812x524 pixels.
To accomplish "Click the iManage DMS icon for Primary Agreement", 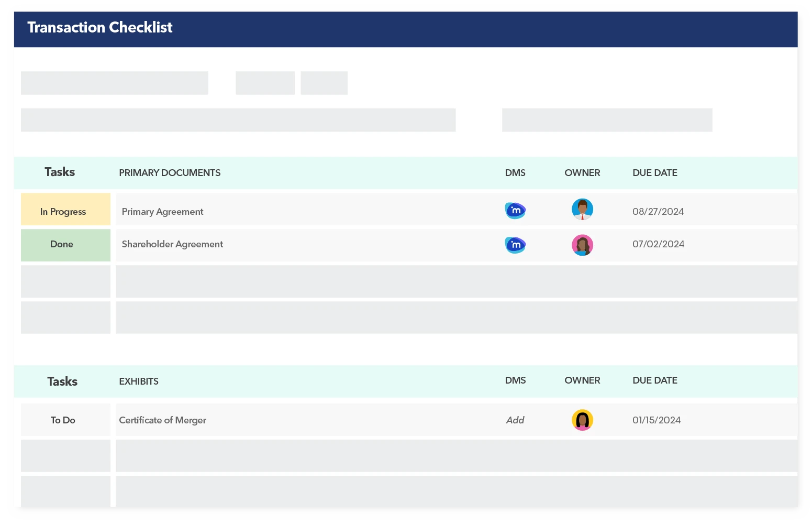I will (x=515, y=211).
